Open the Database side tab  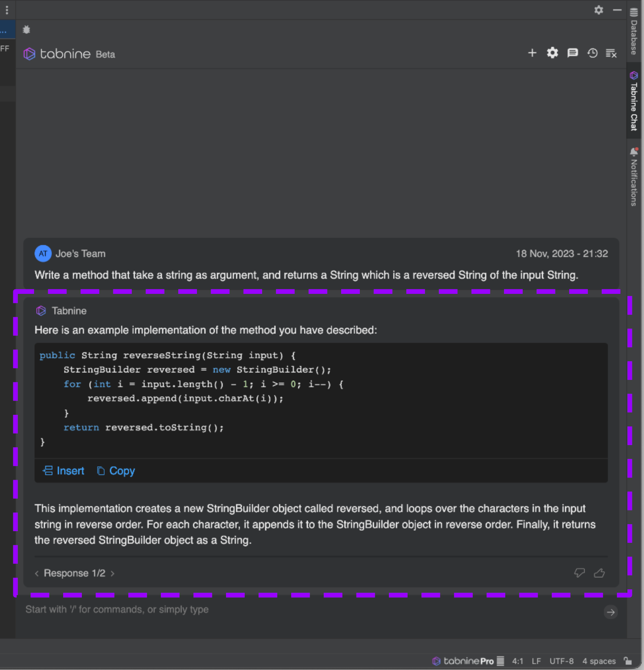tap(634, 32)
